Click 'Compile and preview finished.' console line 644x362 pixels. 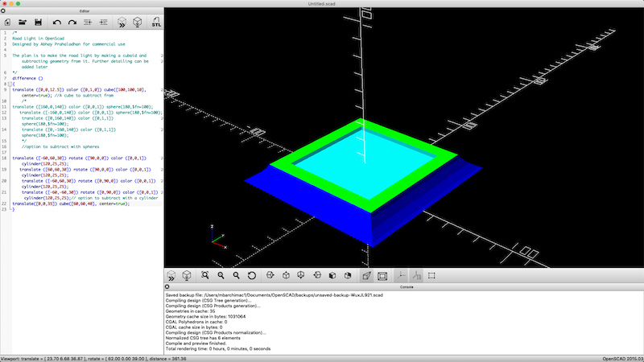point(196,343)
